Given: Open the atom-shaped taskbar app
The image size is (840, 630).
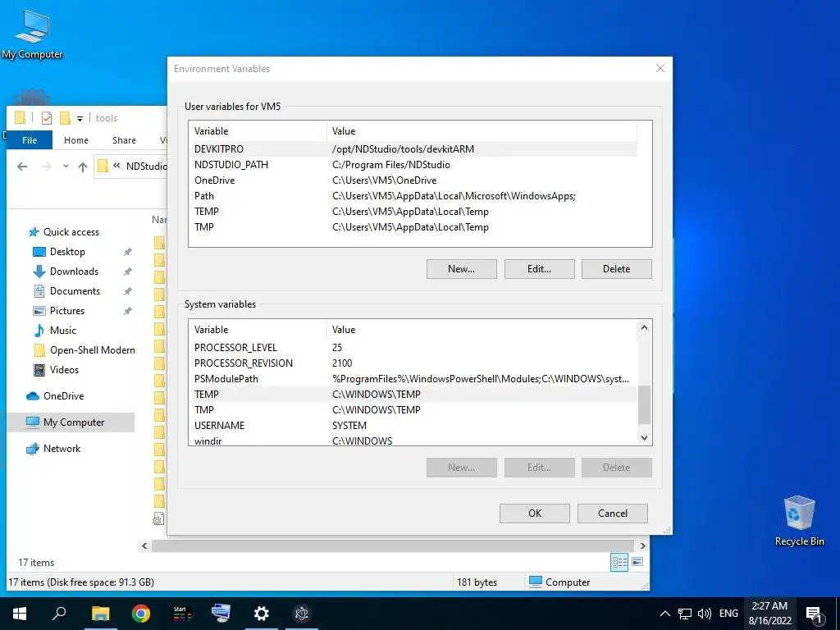Looking at the screenshot, I should tap(302, 614).
